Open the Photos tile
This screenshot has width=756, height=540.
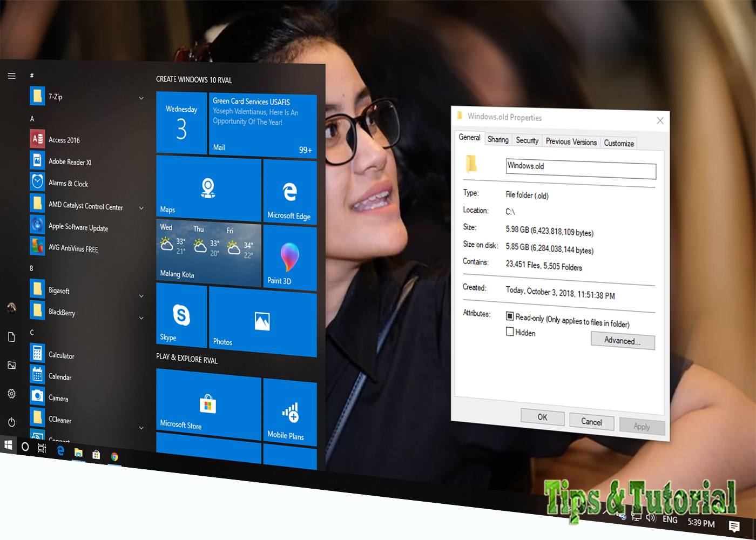point(262,322)
